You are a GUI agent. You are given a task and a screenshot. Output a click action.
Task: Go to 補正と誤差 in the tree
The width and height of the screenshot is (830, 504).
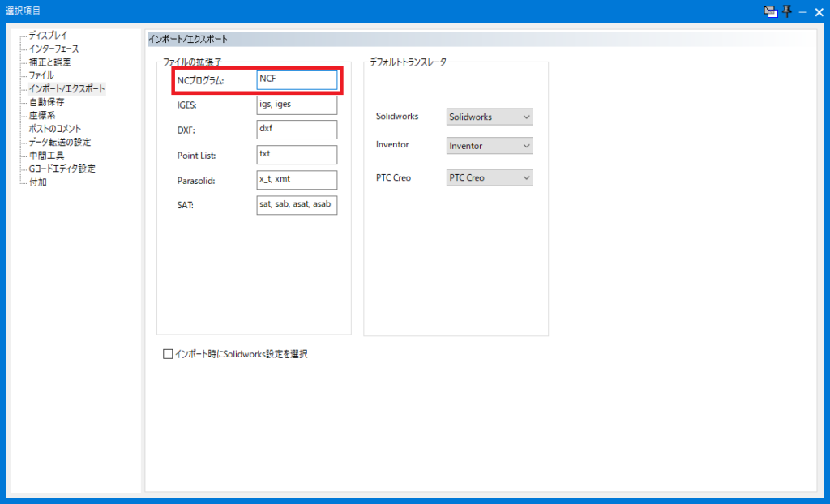pyautogui.click(x=49, y=62)
